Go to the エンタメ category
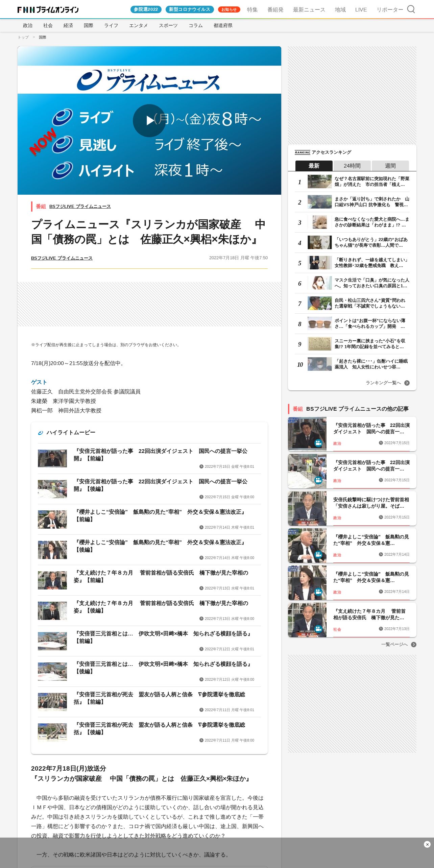The image size is (434, 868). 139,25
